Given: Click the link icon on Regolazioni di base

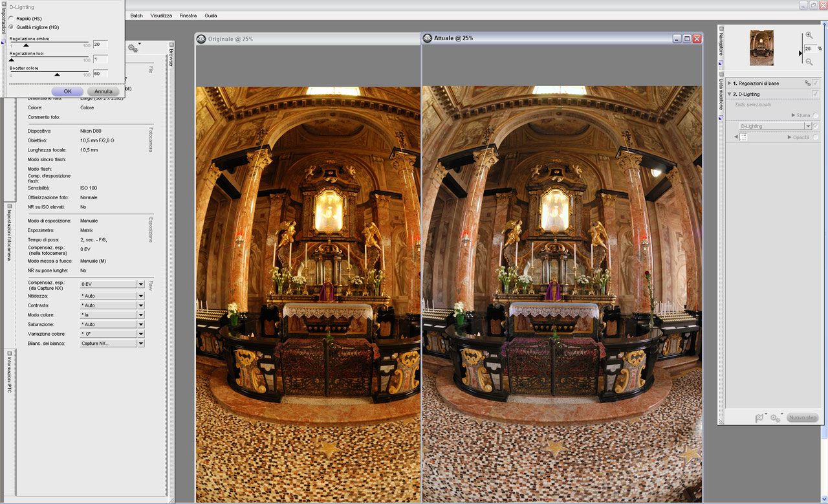Looking at the screenshot, I should coord(807,83).
